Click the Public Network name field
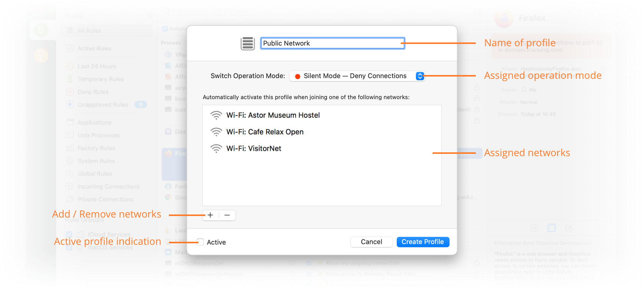Screen dimensions: 644x288 coord(332,44)
